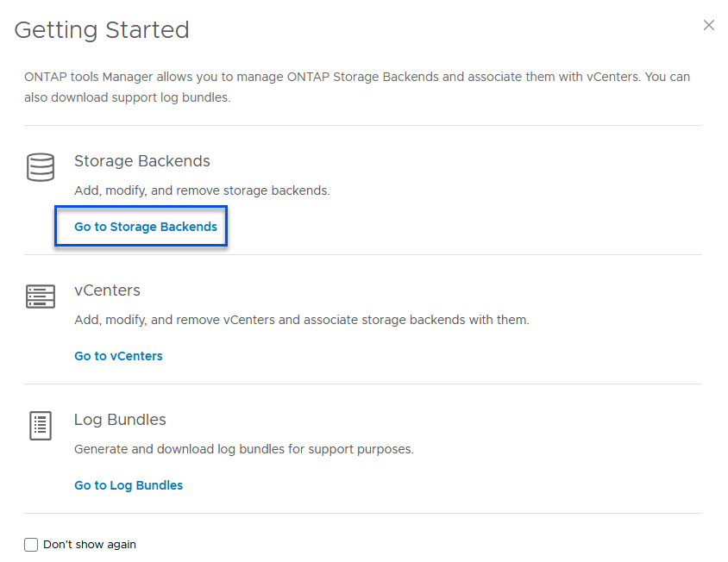Screen dimensions: 728x562
Task: Select the Storage Backends section heading
Action: 142,161
